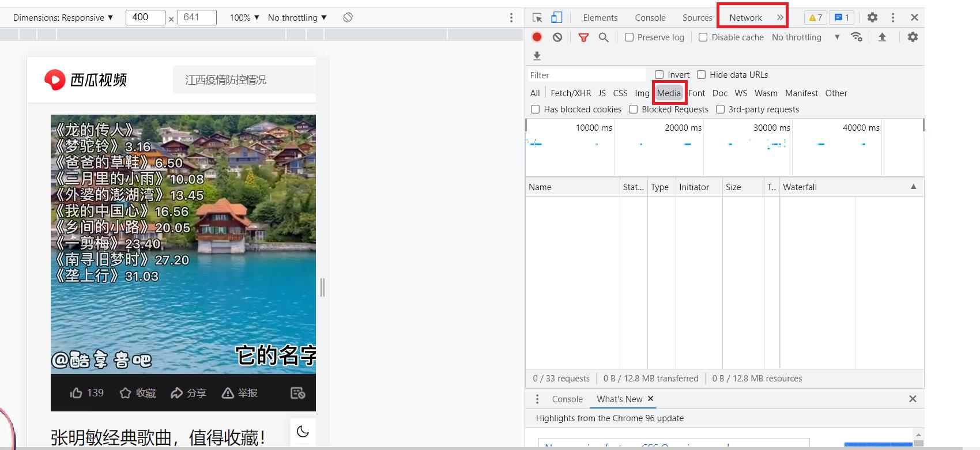Stop recording network log red button

(x=537, y=37)
